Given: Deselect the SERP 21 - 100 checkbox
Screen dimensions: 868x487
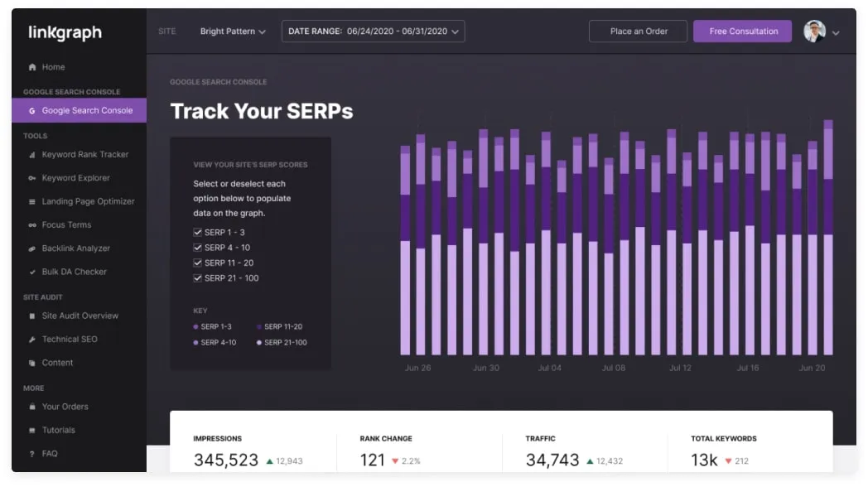Looking at the screenshot, I should (x=198, y=278).
